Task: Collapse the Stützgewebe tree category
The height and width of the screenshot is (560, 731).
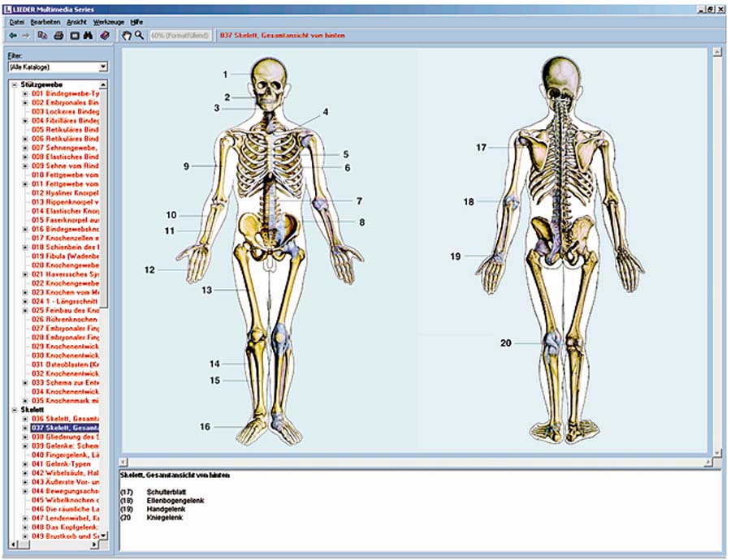Action: click(x=15, y=84)
